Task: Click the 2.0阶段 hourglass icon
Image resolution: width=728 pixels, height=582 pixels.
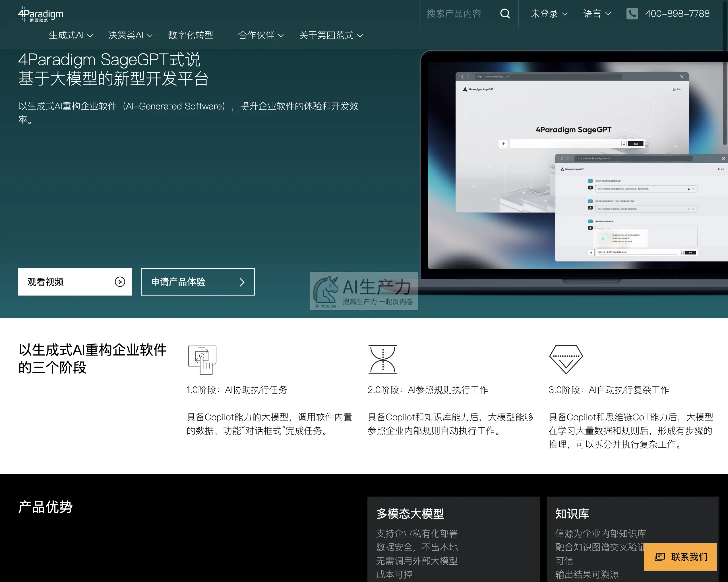Action: tap(382, 359)
